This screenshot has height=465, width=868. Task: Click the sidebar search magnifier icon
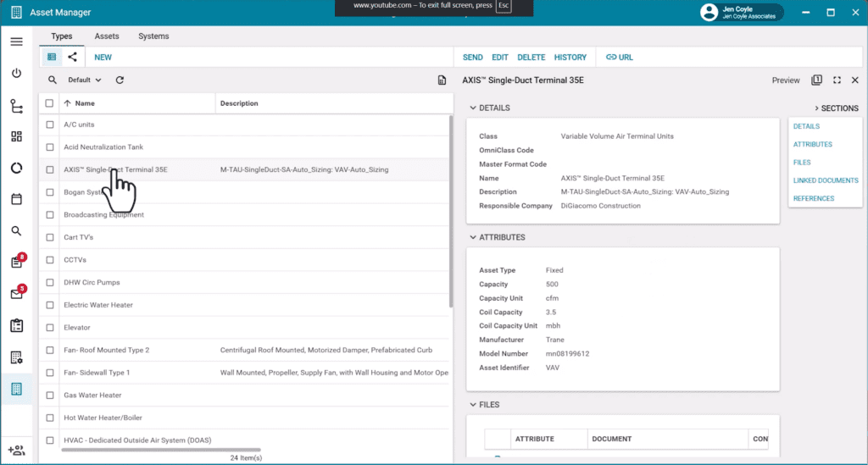[x=17, y=231]
